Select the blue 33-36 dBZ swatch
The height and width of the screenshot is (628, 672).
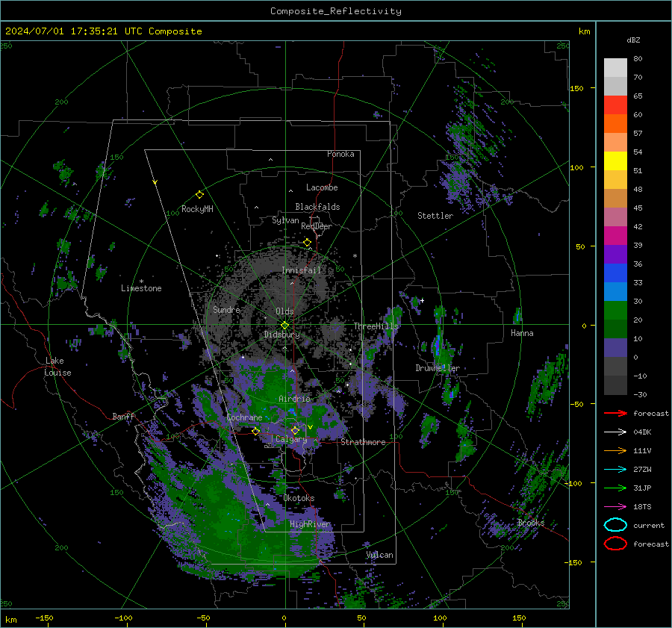pyautogui.click(x=615, y=273)
